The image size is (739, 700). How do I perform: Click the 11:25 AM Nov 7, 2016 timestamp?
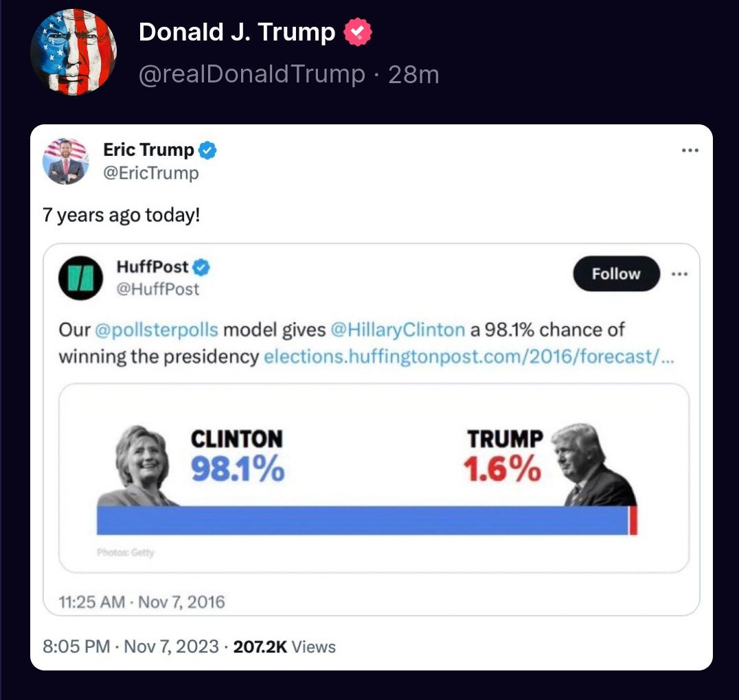pyautogui.click(x=141, y=602)
